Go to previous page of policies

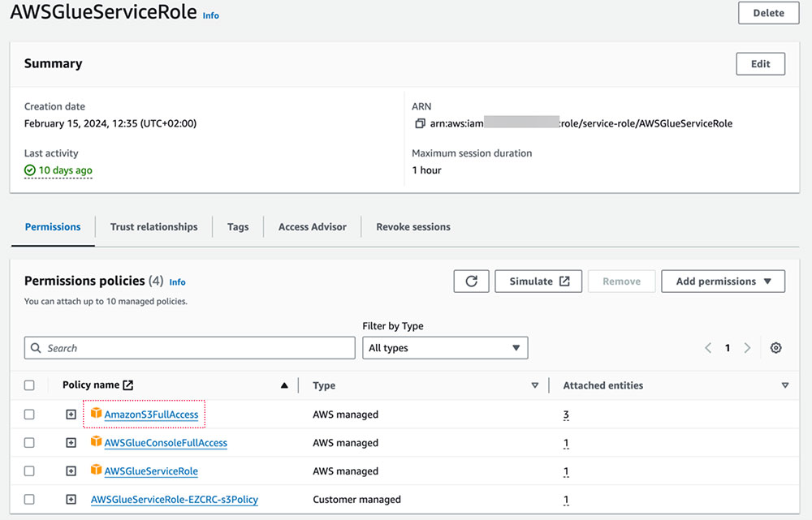coord(708,348)
